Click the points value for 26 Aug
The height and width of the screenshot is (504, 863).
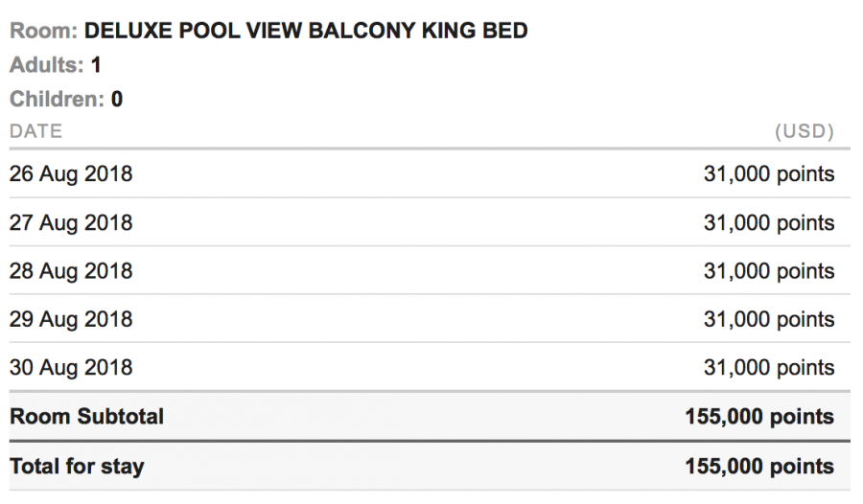(768, 174)
